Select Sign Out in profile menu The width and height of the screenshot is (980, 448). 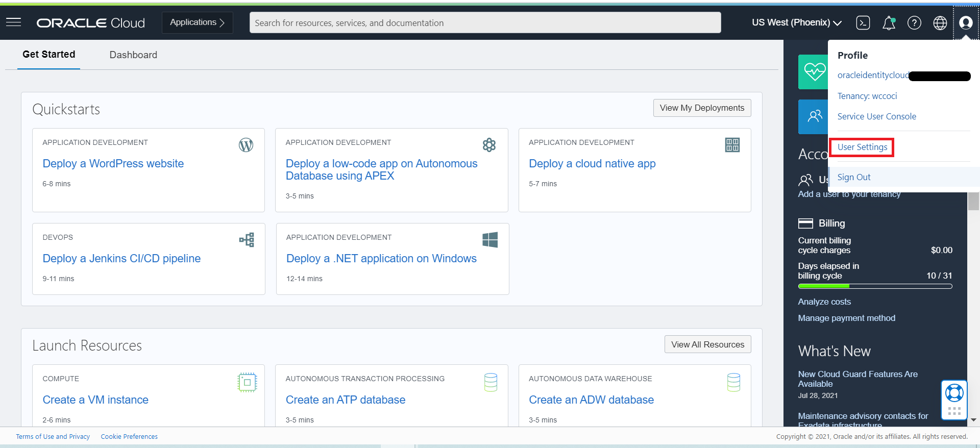[x=854, y=177]
